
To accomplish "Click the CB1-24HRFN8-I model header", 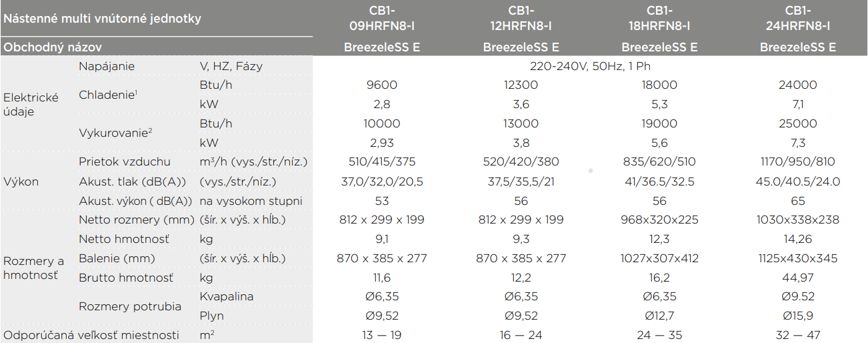I will [x=798, y=19].
